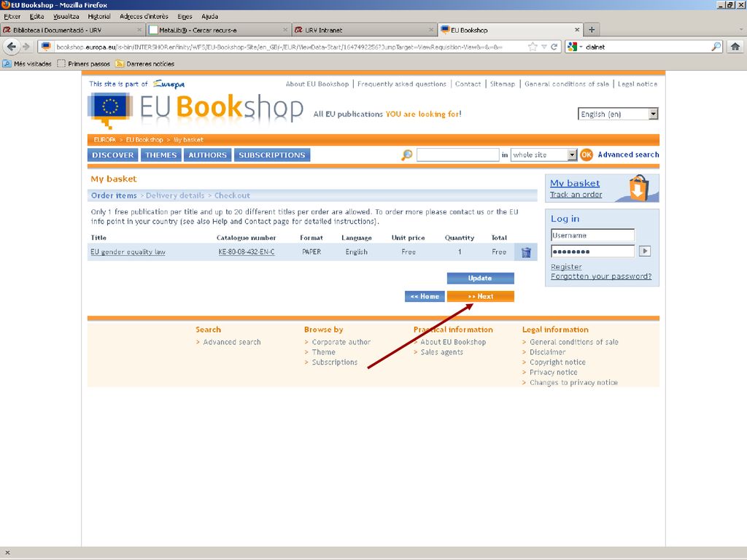Image resolution: width=747 pixels, height=560 pixels.
Task: Open the language selector English (en)
Action: (x=618, y=114)
